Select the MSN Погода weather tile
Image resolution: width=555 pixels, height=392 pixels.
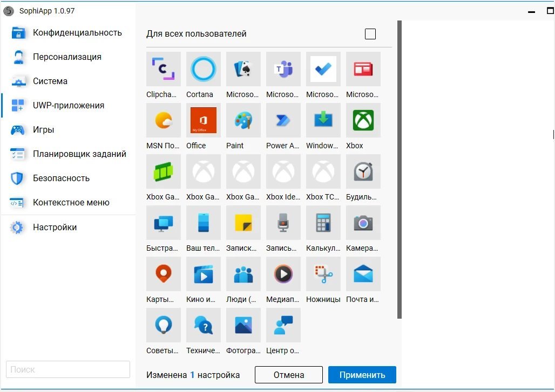coord(163,120)
